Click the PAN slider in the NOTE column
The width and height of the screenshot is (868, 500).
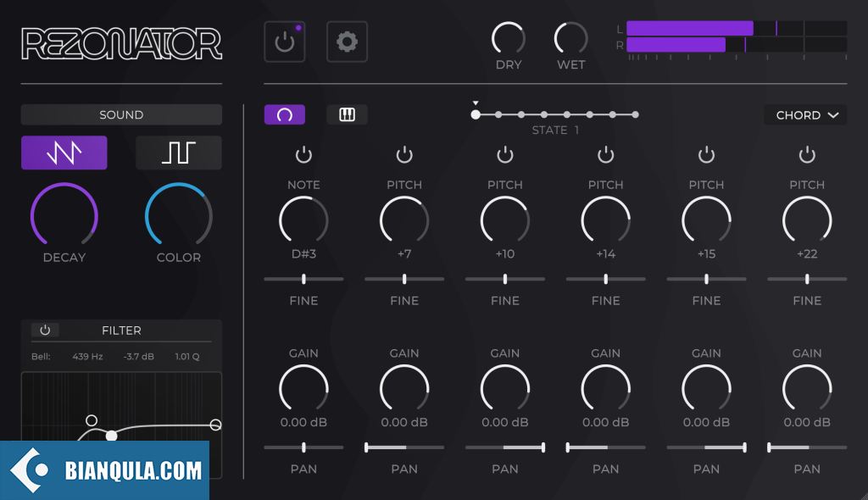pyautogui.click(x=304, y=447)
